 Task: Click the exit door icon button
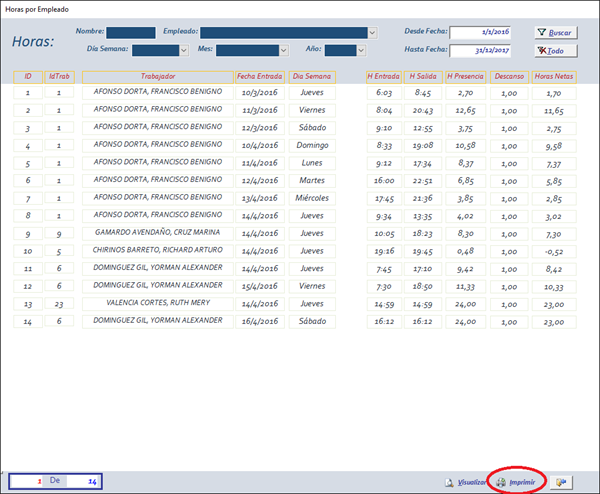563,482
